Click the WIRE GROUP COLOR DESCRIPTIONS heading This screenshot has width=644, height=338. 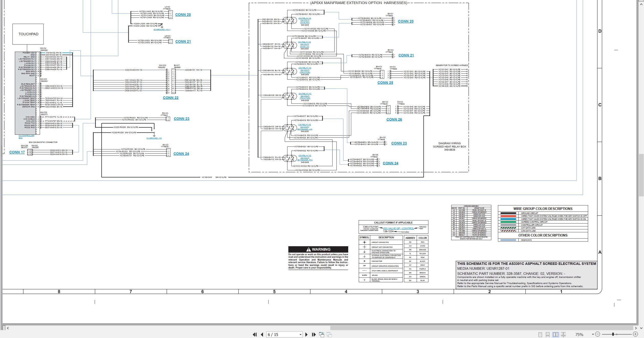click(x=543, y=209)
